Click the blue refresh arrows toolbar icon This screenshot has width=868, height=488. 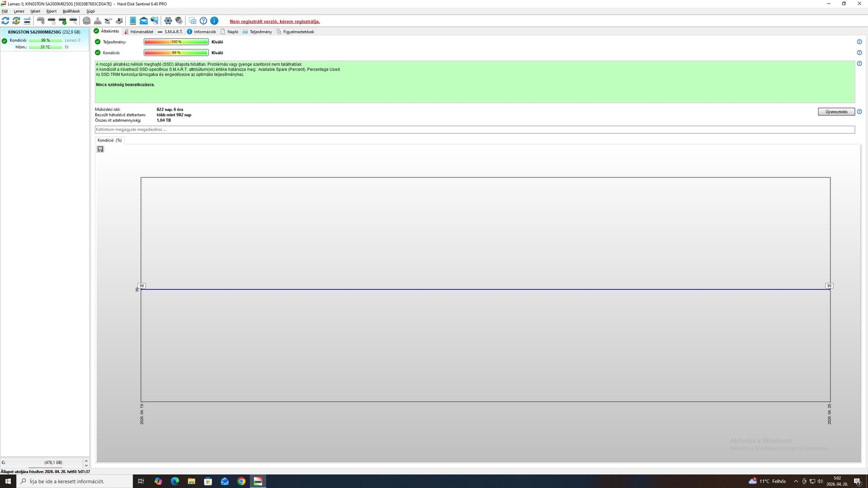click(x=5, y=21)
